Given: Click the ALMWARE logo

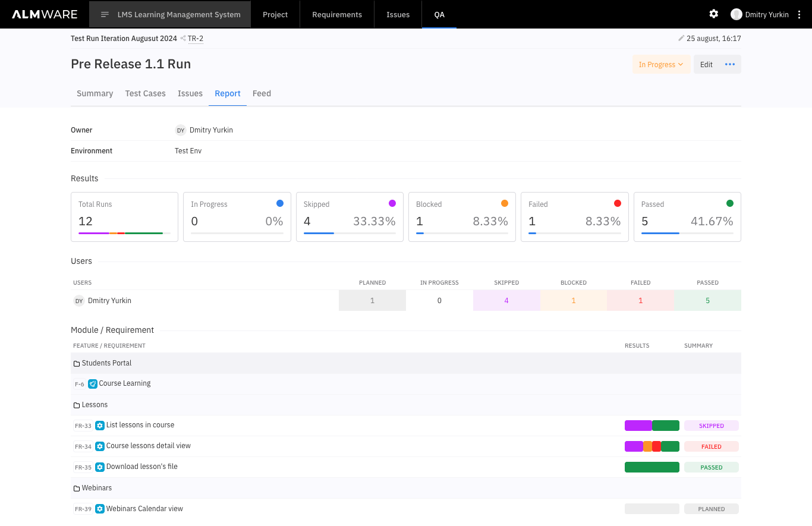Looking at the screenshot, I should [45, 14].
